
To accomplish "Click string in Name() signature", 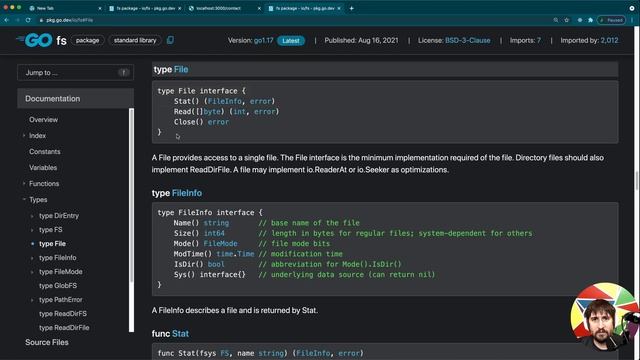I will [216, 223].
